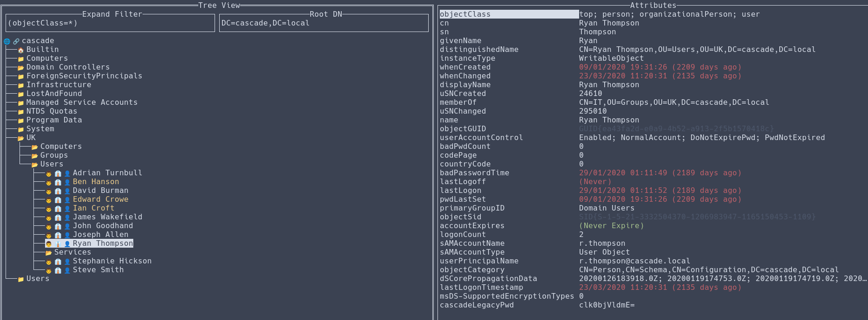Click the house icon for Builtin
This screenshot has width=868, height=320.
pyautogui.click(x=21, y=50)
